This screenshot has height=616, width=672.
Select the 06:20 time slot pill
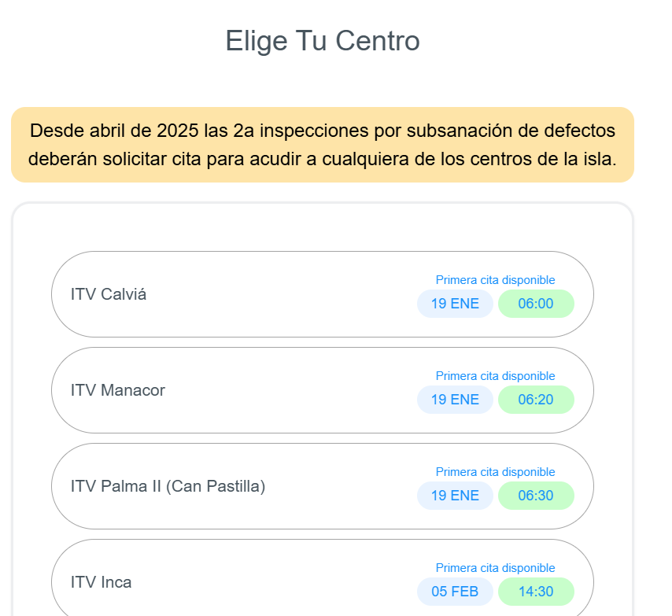[x=536, y=400]
